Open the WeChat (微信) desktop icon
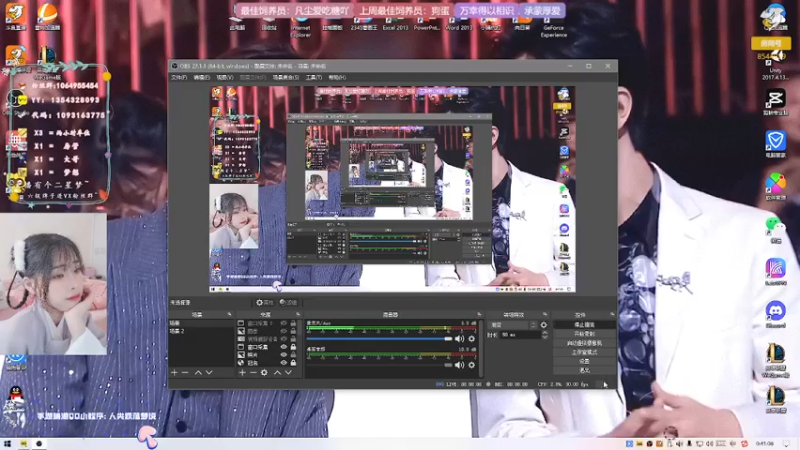The width and height of the screenshot is (800, 450). 775,229
